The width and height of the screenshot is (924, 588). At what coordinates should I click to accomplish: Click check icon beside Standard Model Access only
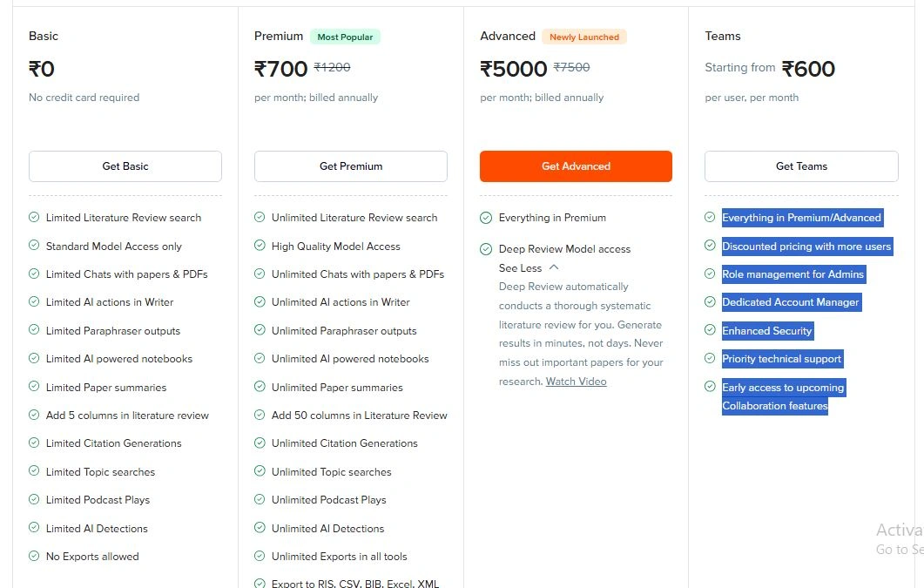pos(34,246)
